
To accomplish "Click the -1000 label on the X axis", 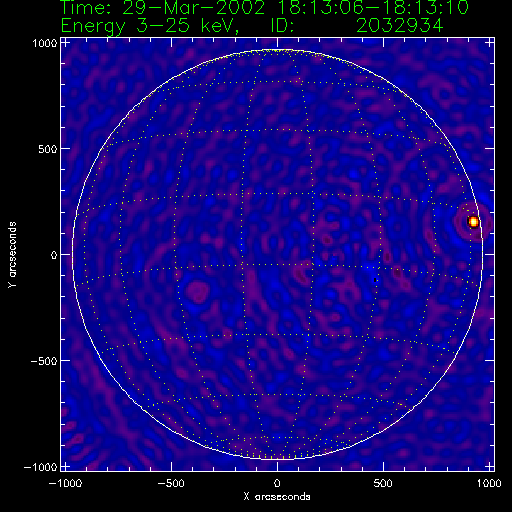I will point(65,483).
